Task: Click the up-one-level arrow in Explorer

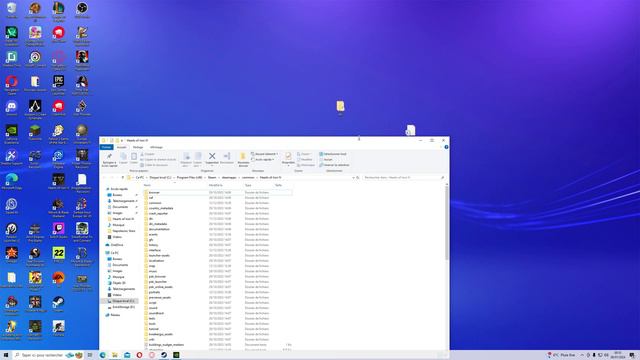Action: click(122, 178)
